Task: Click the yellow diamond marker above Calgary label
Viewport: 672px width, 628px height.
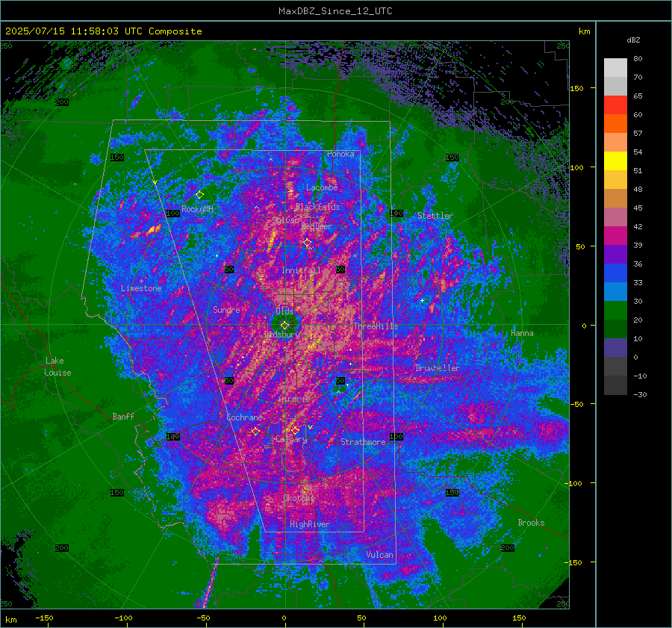Action: pos(295,430)
